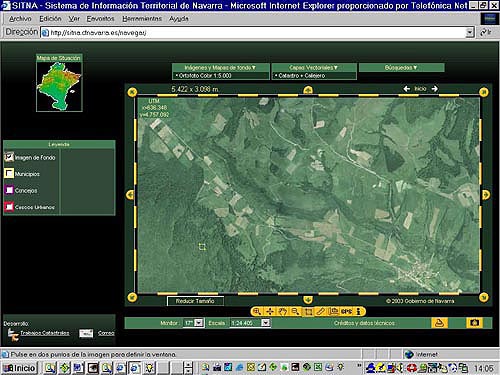Screen dimensions: 500x375
Task: Toggle the Cascos Urbanos layer checkbox
Action: pyautogui.click(x=9, y=207)
